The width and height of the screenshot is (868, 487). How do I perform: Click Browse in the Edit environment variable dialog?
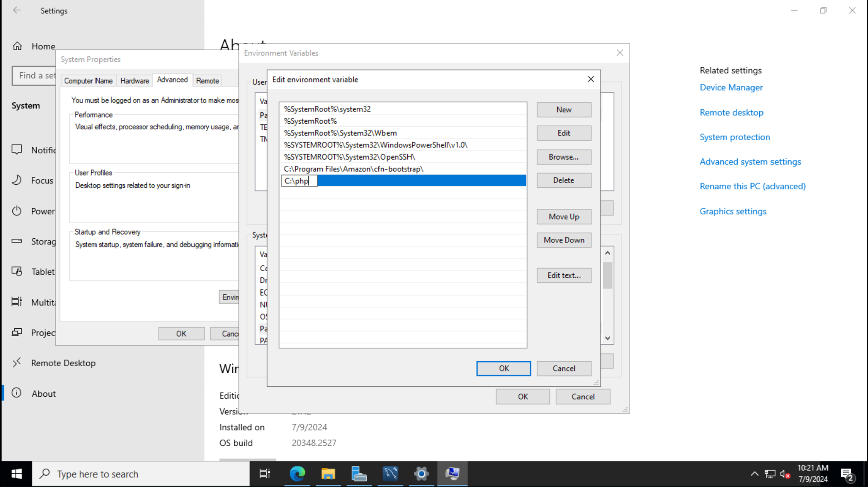pos(563,157)
